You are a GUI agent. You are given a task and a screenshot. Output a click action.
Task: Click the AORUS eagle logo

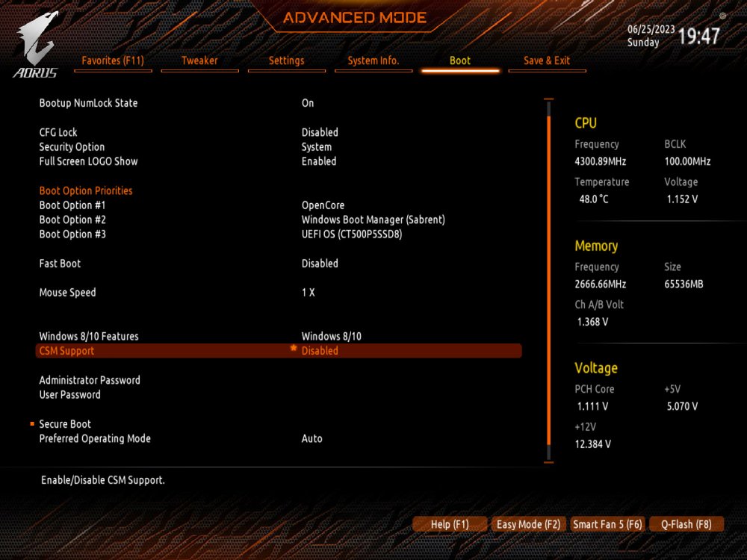[x=36, y=44]
